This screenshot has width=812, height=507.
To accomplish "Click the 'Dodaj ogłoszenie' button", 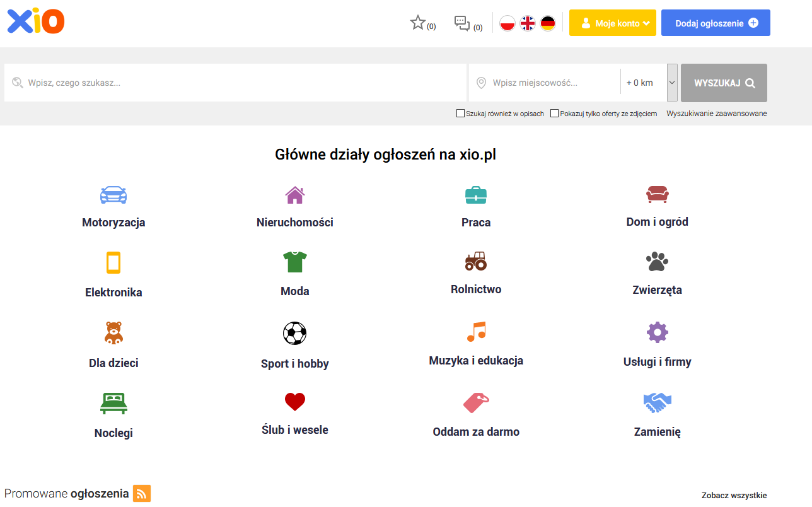I will (x=716, y=23).
